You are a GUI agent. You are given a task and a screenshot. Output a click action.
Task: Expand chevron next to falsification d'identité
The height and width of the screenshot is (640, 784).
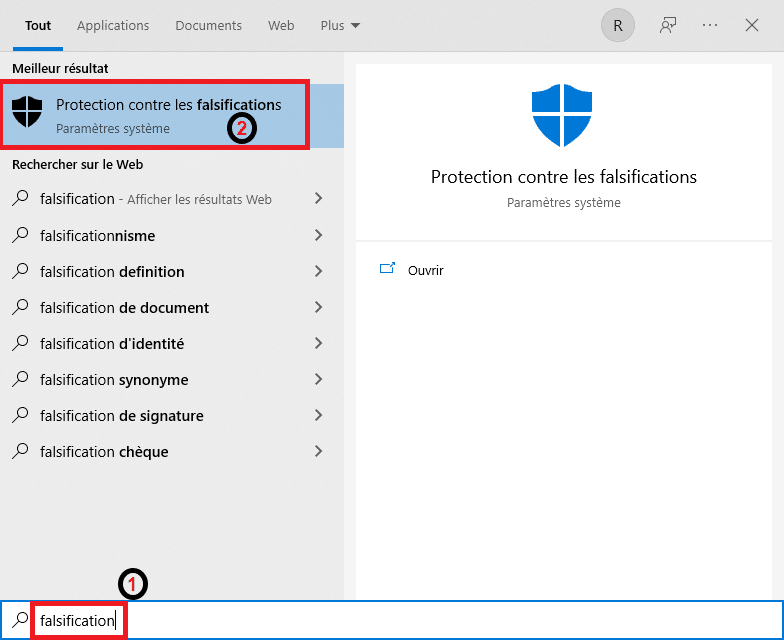318,342
